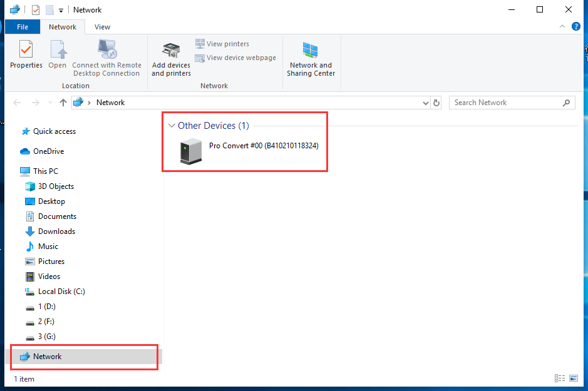Screen dimensions: 588x391
Task: Collapse the Other Devices group
Action: point(172,126)
